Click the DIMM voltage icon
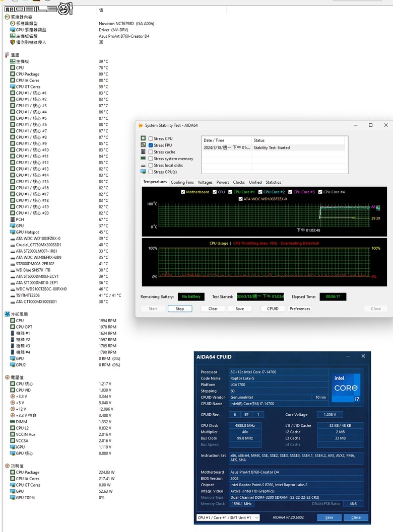 click(x=13, y=422)
